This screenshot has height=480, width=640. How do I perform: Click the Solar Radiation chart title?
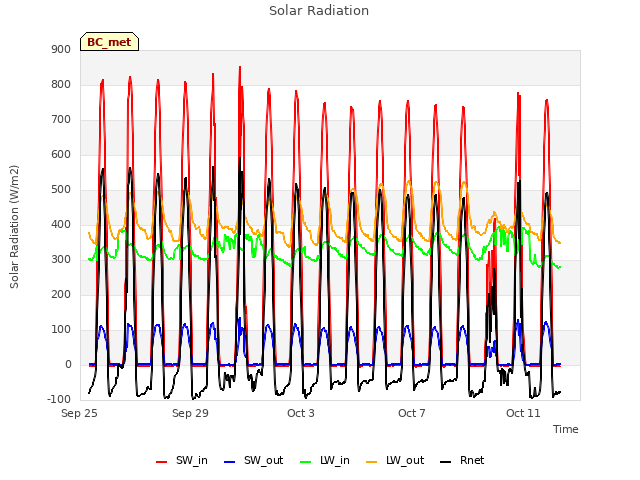coord(319,11)
